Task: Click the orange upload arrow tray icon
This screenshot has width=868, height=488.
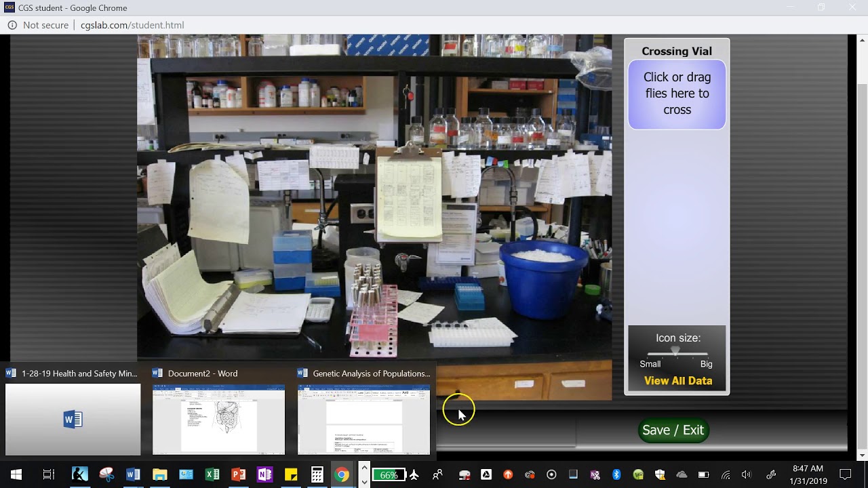Action: click(x=508, y=474)
